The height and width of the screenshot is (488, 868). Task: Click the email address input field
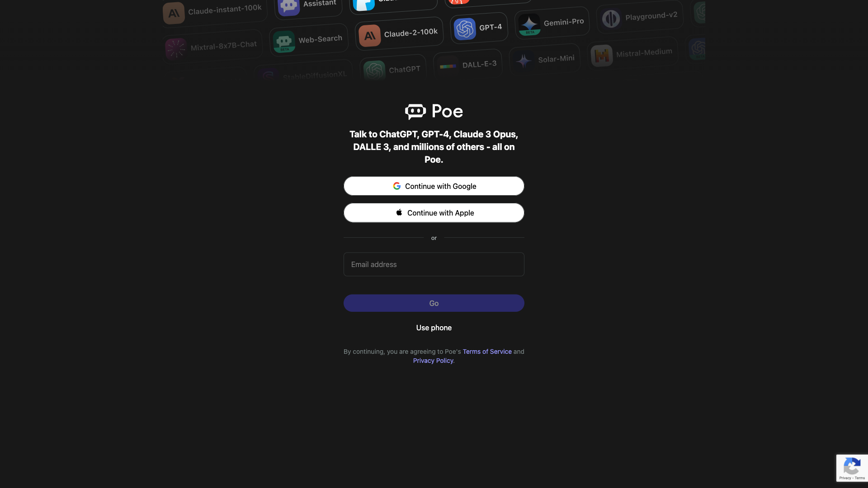point(434,264)
